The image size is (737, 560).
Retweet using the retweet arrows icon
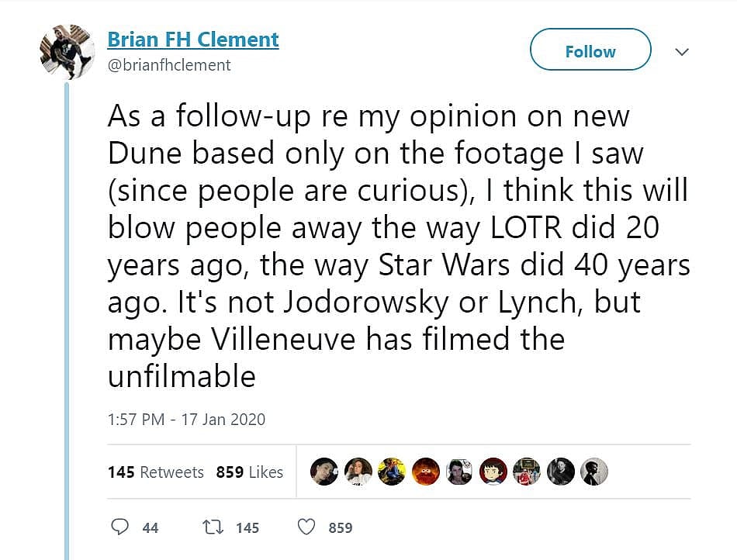[x=211, y=527]
